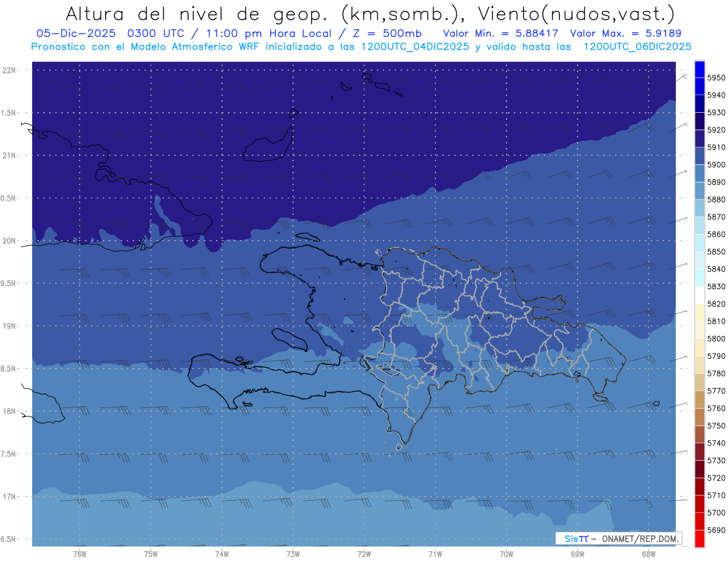
Task: Click the 73W longitude label
Action: click(293, 554)
